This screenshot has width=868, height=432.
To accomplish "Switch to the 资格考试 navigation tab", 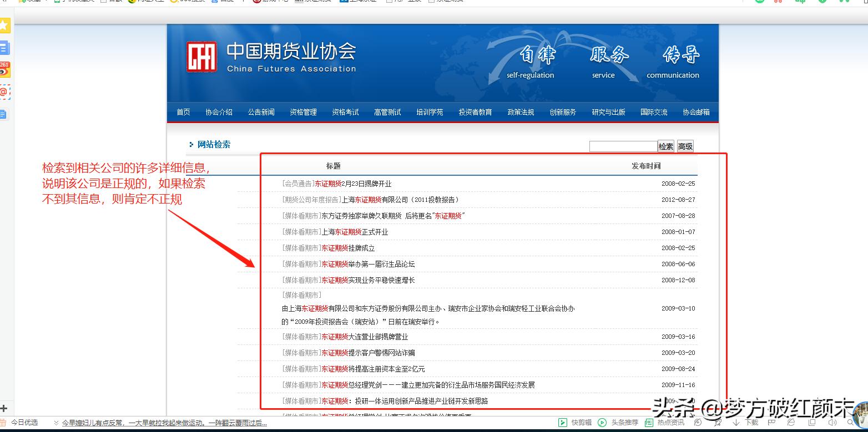I will pos(345,111).
